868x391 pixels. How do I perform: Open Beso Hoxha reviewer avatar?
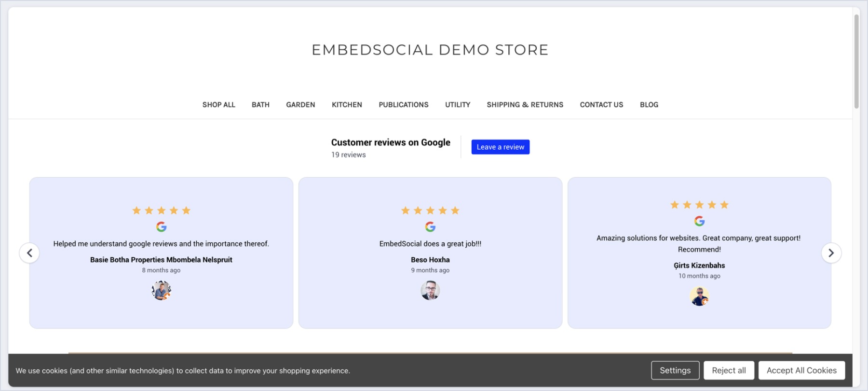430,291
